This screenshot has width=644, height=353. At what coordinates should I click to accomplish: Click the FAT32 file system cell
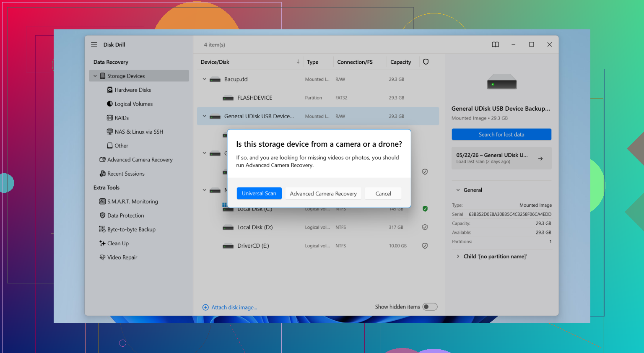pyautogui.click(x=341, y=98)
